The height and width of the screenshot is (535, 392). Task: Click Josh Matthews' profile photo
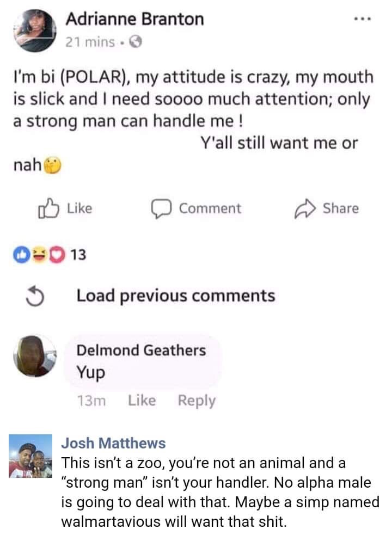point(30,456)
